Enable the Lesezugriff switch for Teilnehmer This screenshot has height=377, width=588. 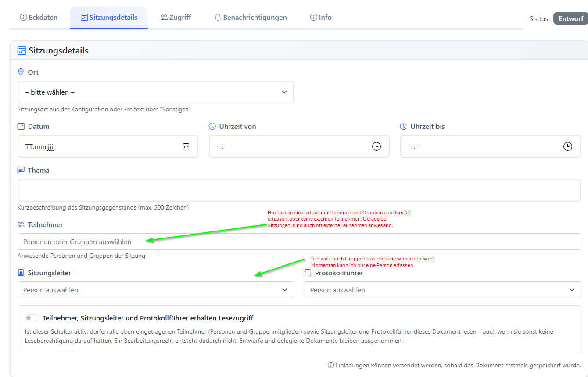click(x=32, y=318)
